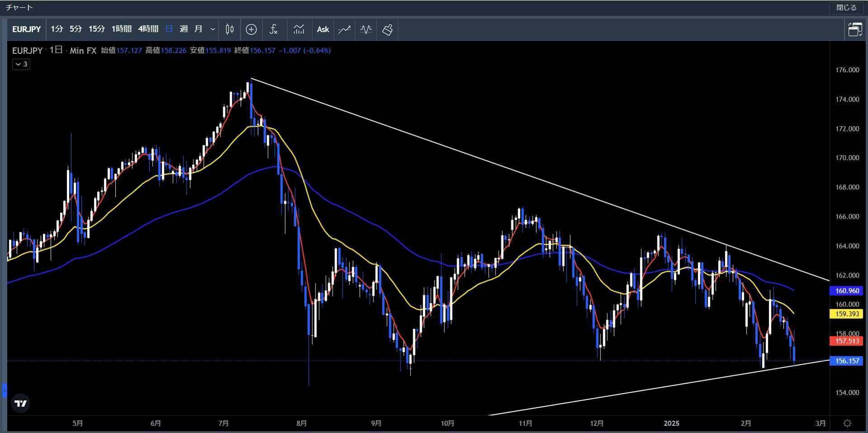Select the 日 daily timeframe

169,29
